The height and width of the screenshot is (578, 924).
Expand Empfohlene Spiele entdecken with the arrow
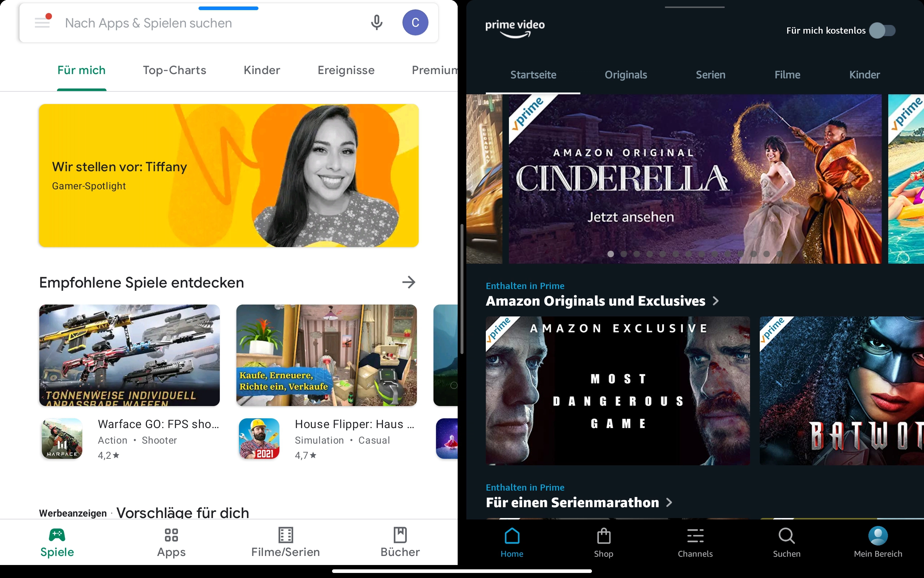click(x=409, y=282)
